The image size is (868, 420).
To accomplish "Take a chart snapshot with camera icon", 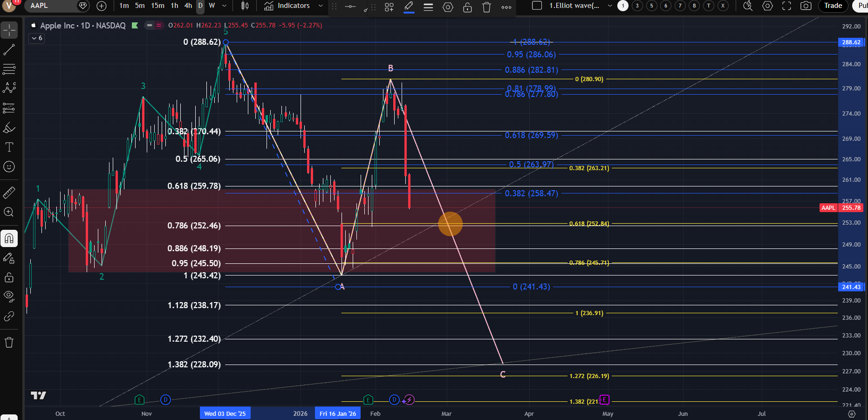I will pyautogui.click(x=806, y=6).
